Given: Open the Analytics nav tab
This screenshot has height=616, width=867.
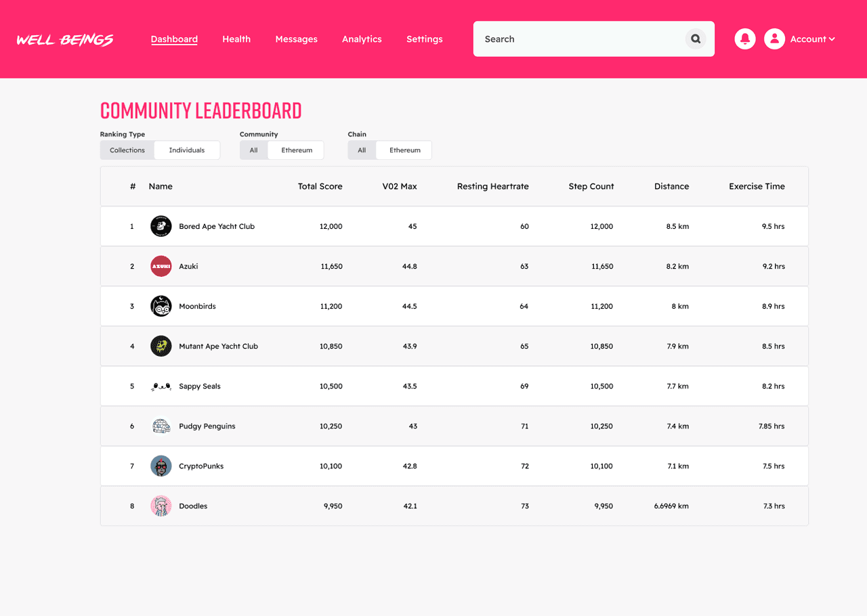Looking at the screenshot, I should 362,39.
